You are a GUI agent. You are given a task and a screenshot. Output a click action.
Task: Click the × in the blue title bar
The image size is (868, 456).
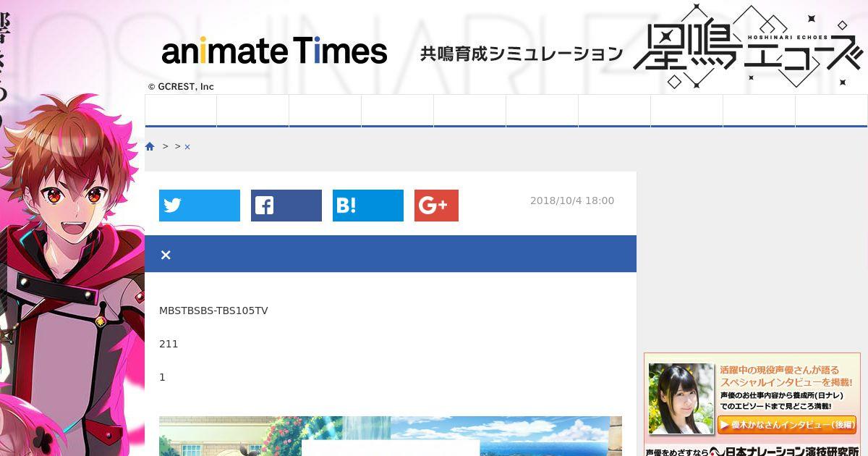(166, 255)
